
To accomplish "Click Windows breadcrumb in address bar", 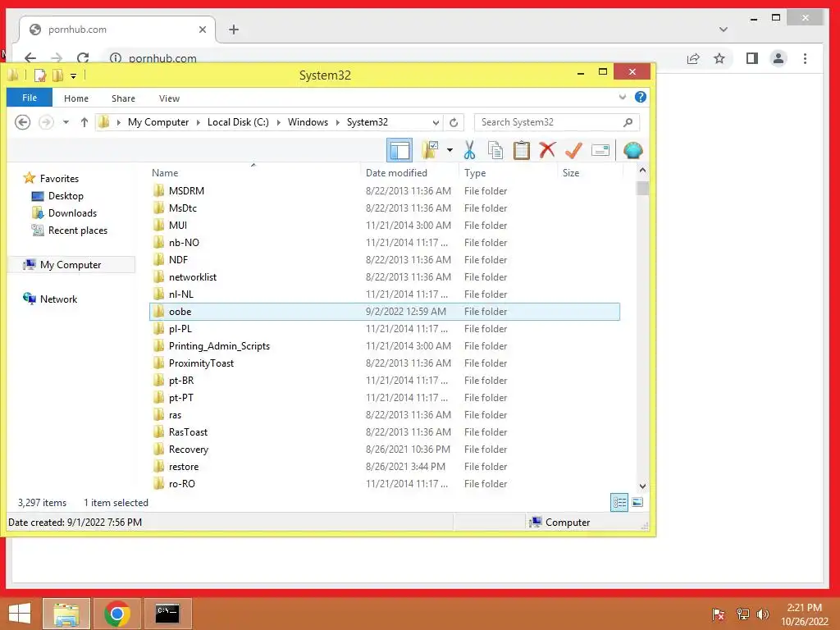I will pyautogui.click(x=308, y=122).
